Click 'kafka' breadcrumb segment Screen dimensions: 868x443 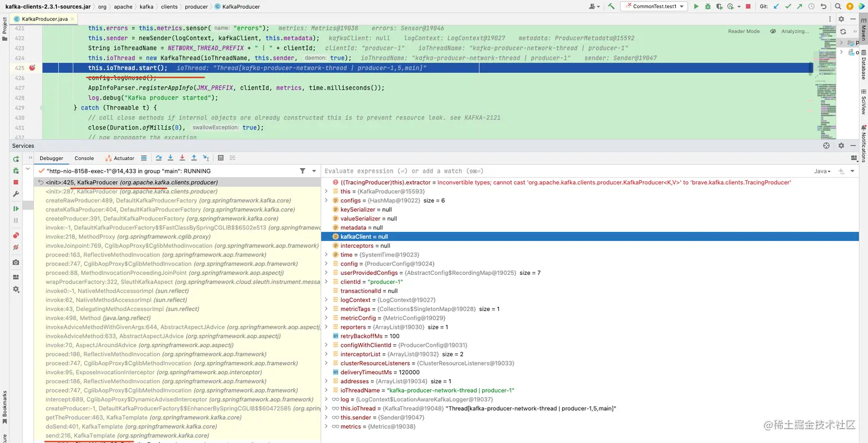(x=146, y=6)
